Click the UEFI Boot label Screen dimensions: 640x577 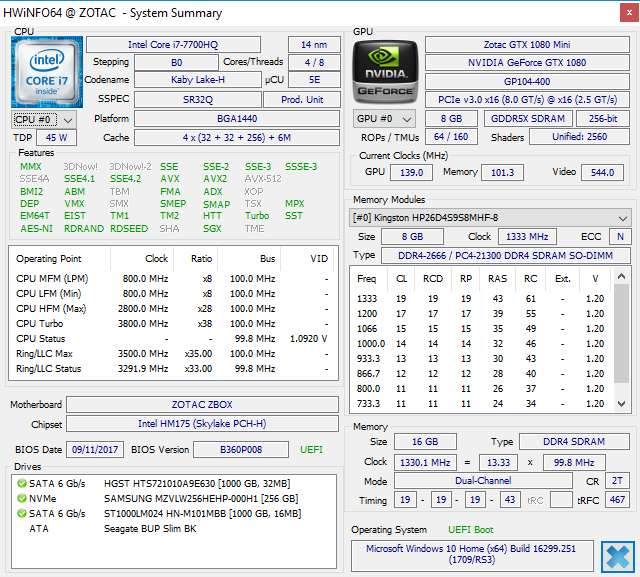pos(471,530)
